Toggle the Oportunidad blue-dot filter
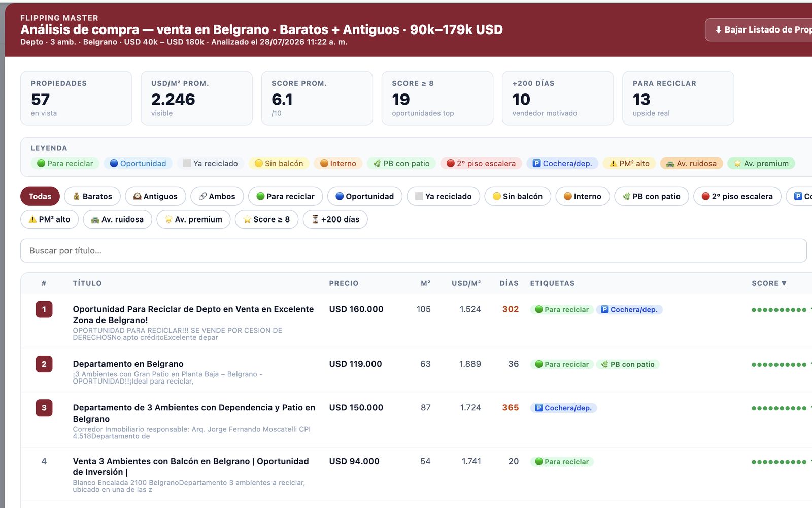The width and height of the screenshot is (812, 508). coord(364,196)
